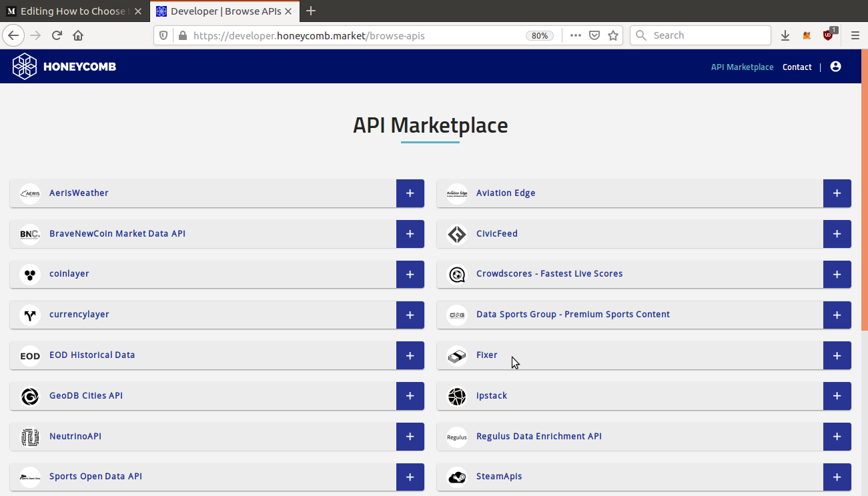Expand Crowdscores plus button
The width and height of the screenshot is (868, 496).
(837, 274)
